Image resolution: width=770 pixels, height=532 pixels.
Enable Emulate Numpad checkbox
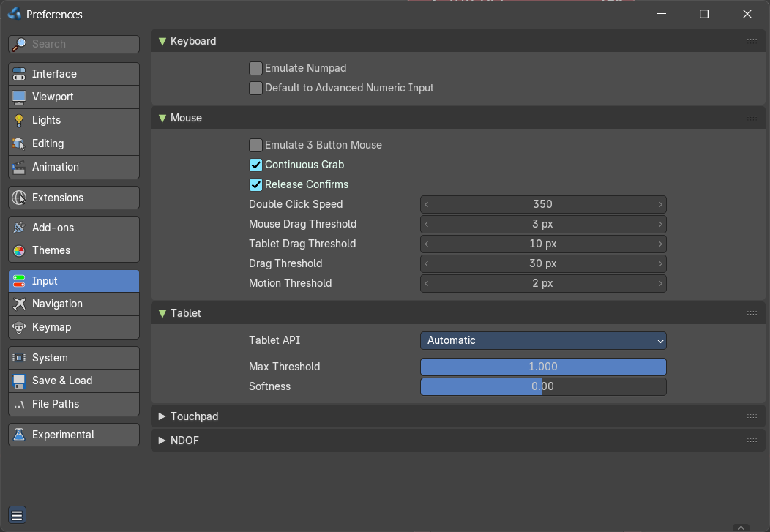click(255, 68)
